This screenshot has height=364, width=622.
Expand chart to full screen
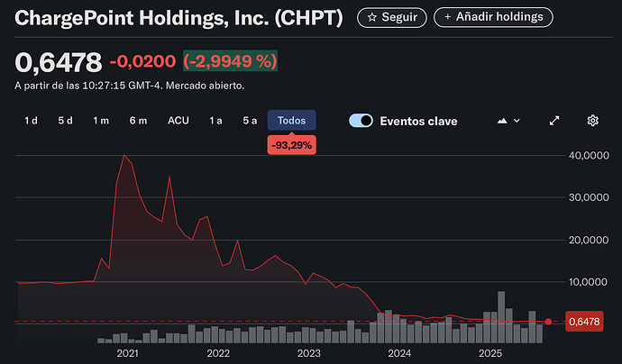pos(554,121)
